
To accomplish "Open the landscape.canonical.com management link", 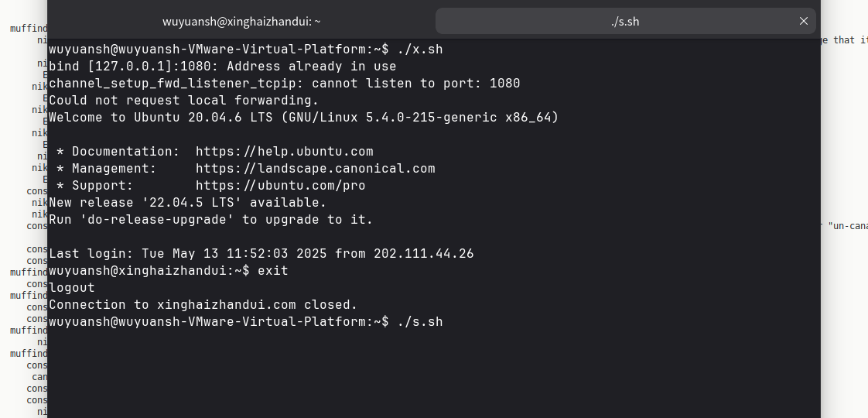I will [315, 169].
